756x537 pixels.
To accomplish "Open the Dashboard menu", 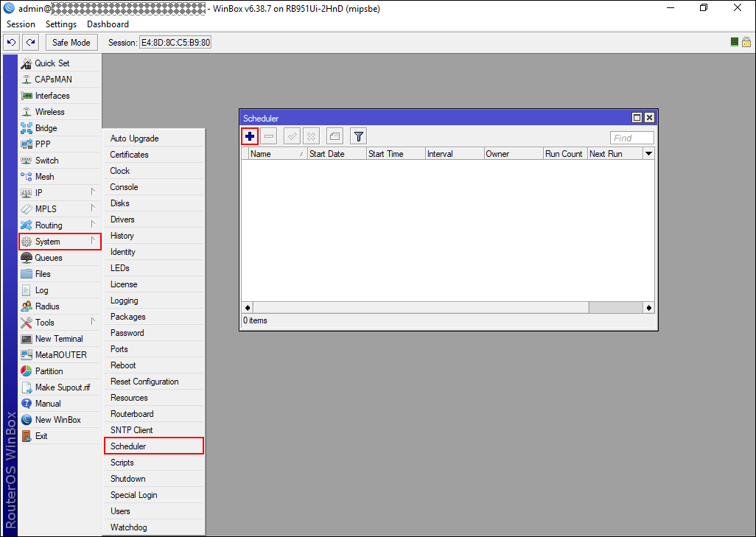I will 108,24.
